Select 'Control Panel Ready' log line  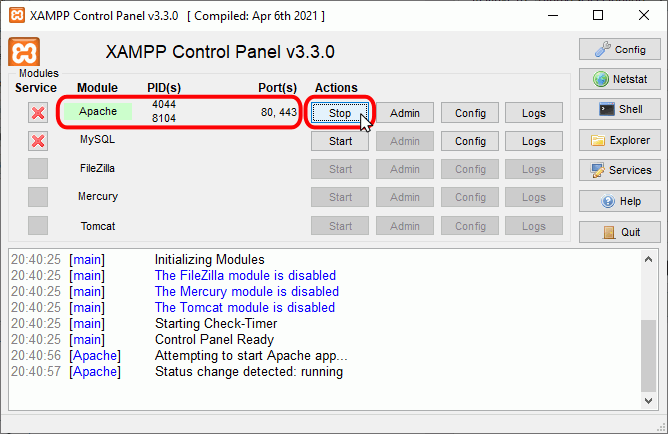214,339
